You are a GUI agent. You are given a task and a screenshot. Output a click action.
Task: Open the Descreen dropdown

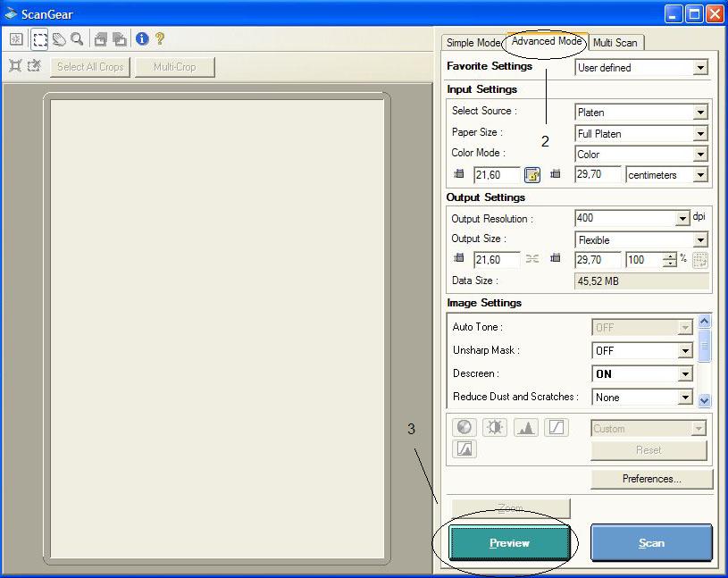click(642, 373)
